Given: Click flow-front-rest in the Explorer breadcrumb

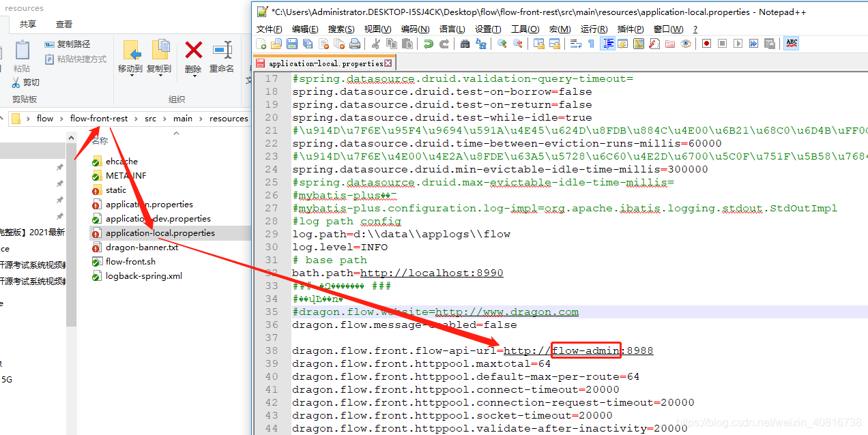Looking at the screenshot, I should coord(99,119).
